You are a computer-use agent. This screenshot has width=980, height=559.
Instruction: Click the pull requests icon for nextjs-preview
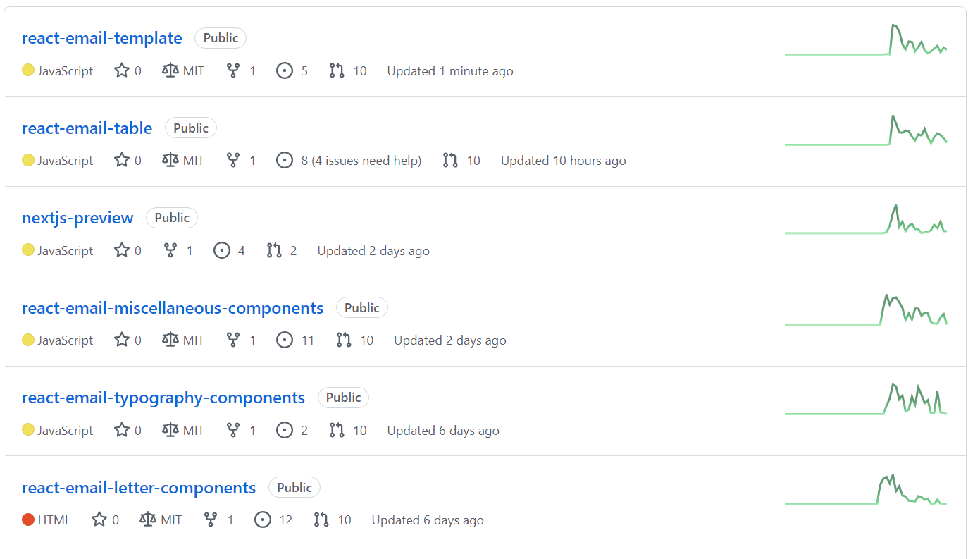(274, 250)
